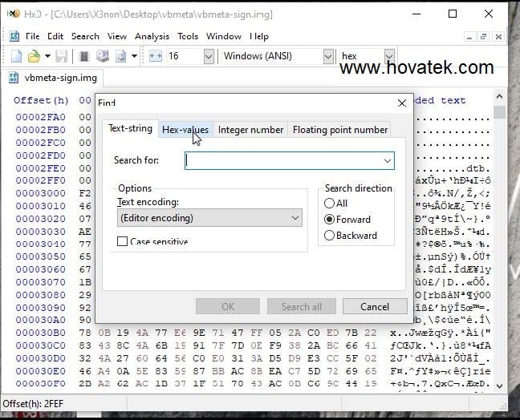
Task: Click the HxD document icon in menu bar
Action: point(14,36)
